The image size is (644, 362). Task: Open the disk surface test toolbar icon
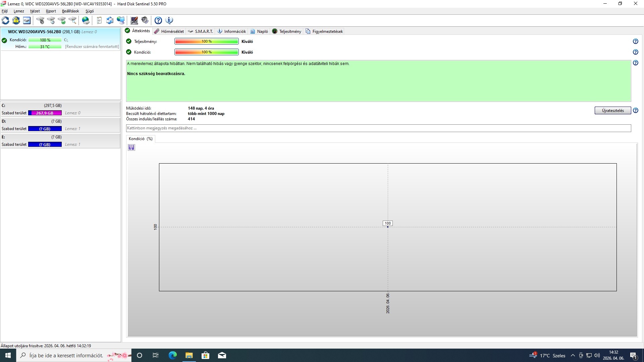pos(40,20)
